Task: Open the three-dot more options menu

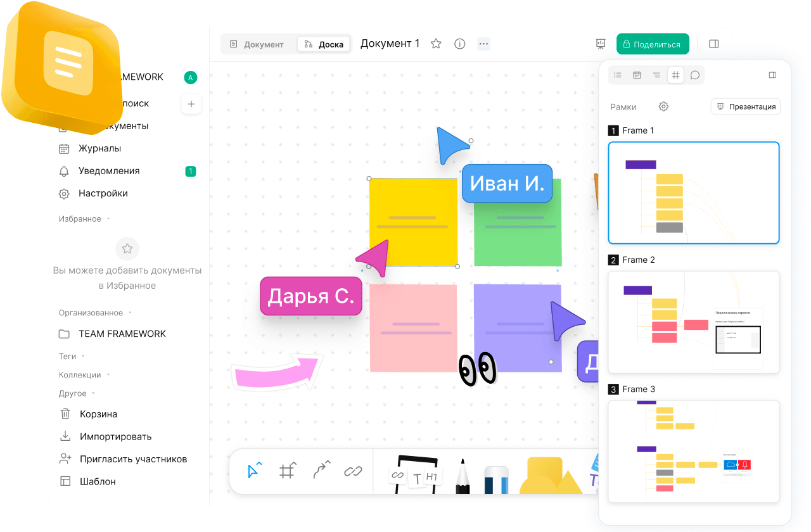Action: click(483, 44)
